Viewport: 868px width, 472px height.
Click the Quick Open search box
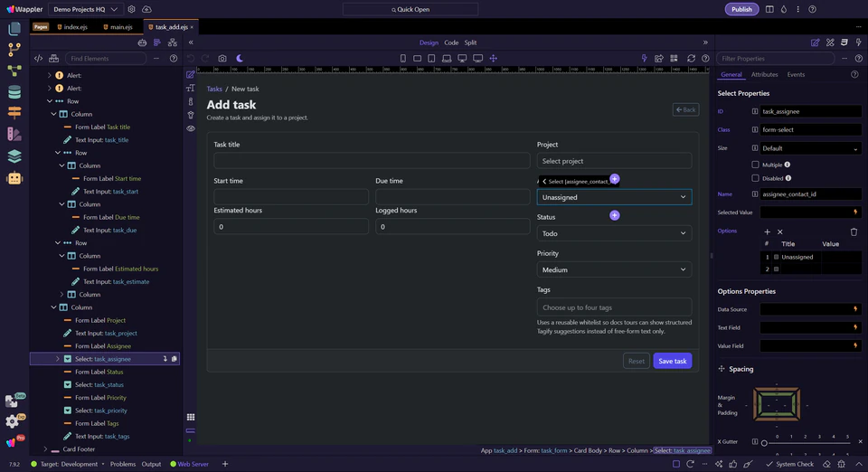click(x=410, y=9)
